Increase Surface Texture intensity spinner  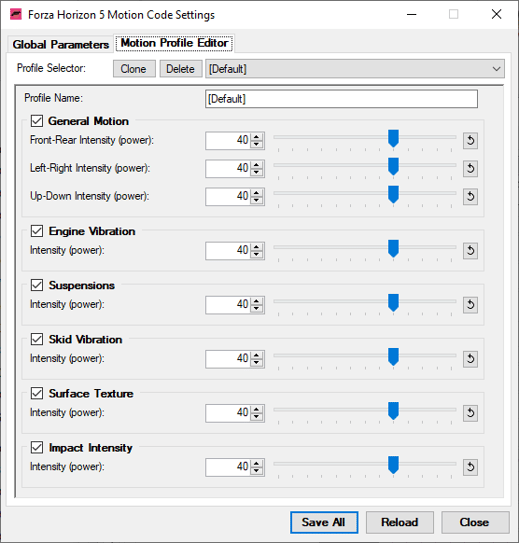coord(256,409)
